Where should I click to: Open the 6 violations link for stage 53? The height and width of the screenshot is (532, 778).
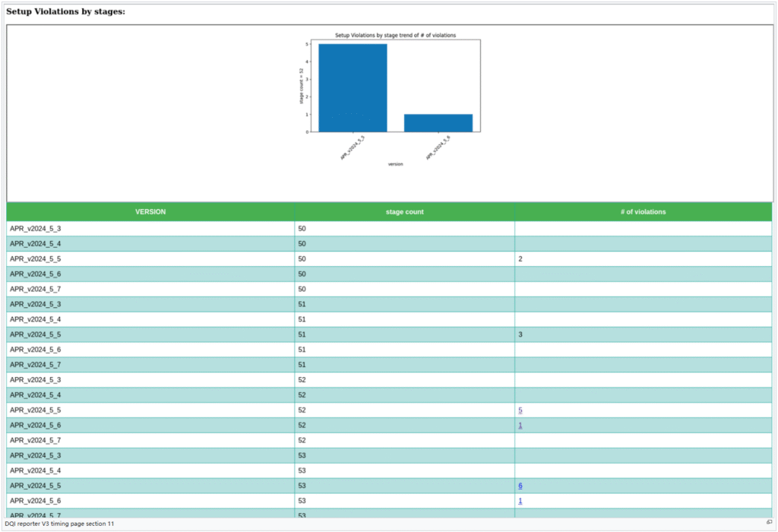(520, 486)
